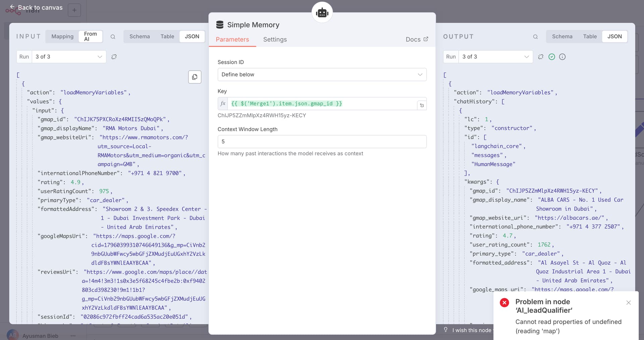Screen dimensions: 644x340
Task: Click the fx expression icon in the Key field
Action: pos(222,104)
